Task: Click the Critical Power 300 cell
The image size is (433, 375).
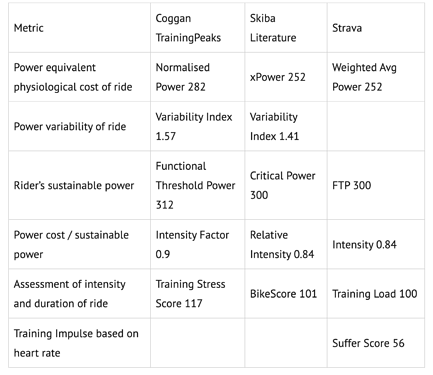Action: click(x=286, y=185)
